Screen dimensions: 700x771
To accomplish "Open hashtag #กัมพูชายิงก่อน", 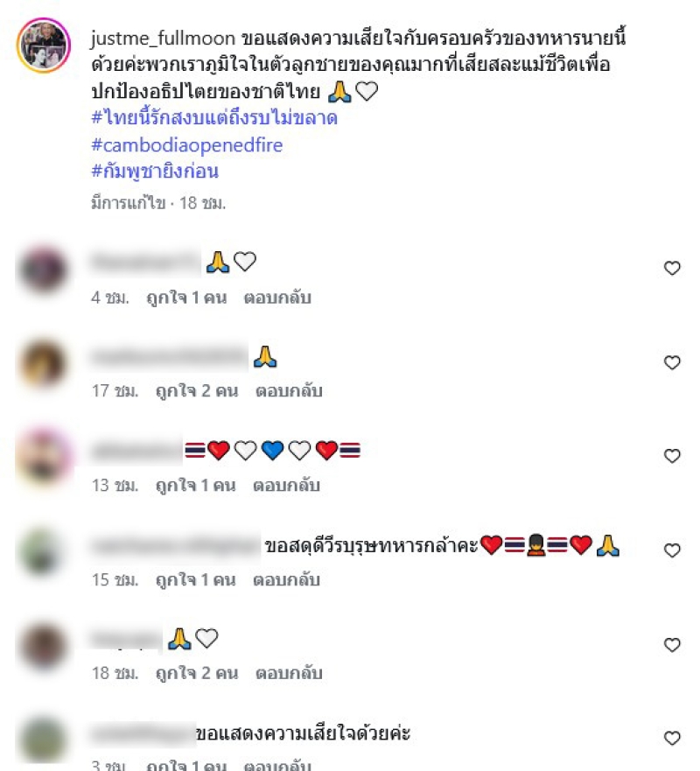I will [x=155, y=172].
